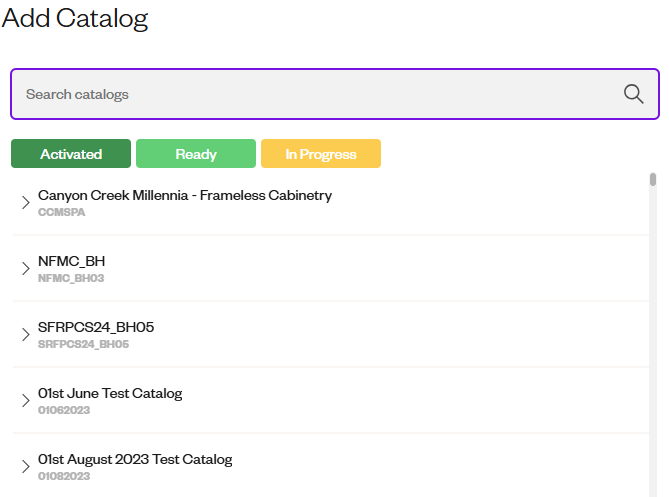Select the NFMC_BH catalog name

[x=71, y=261]
